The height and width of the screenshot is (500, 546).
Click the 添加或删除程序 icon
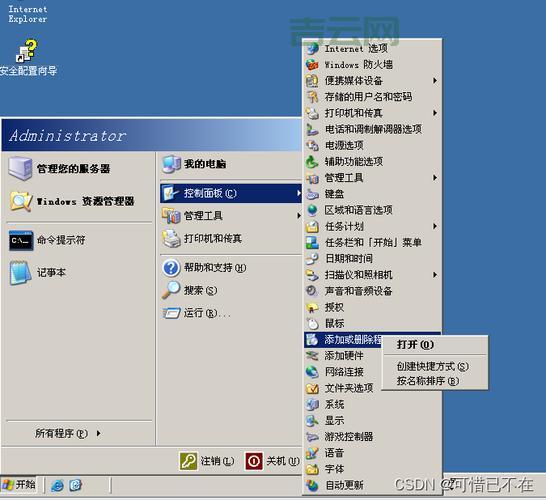click(x=312, y=339)
